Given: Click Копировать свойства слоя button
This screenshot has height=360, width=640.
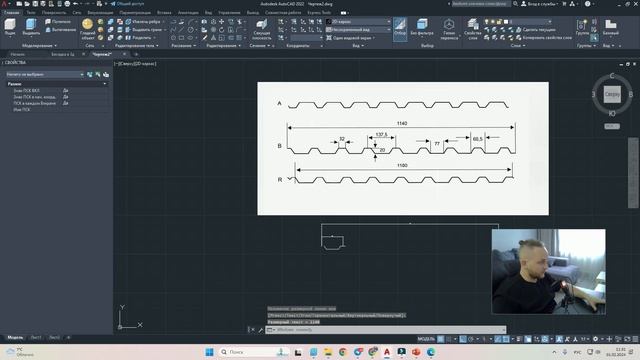Looking at the screenshot, I should (544, 38).
